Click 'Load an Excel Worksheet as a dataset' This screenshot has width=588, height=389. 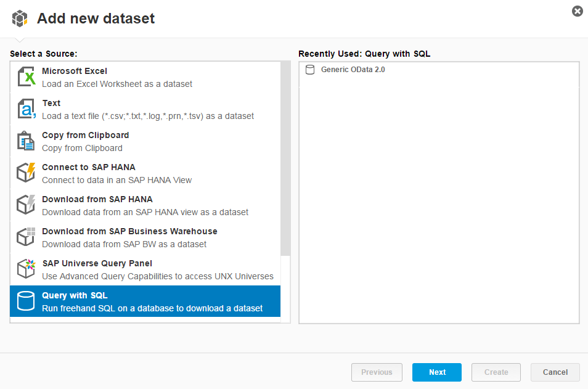click(117, 84)
